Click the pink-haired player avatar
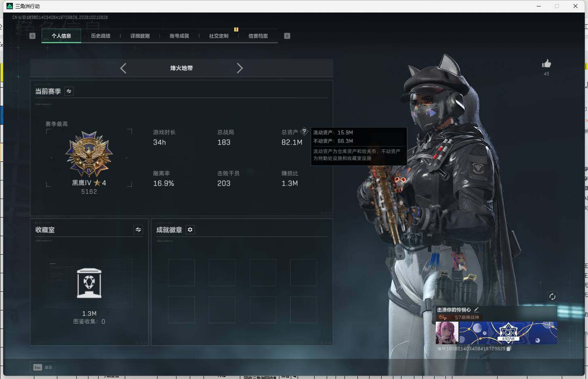 coord(447,333)
